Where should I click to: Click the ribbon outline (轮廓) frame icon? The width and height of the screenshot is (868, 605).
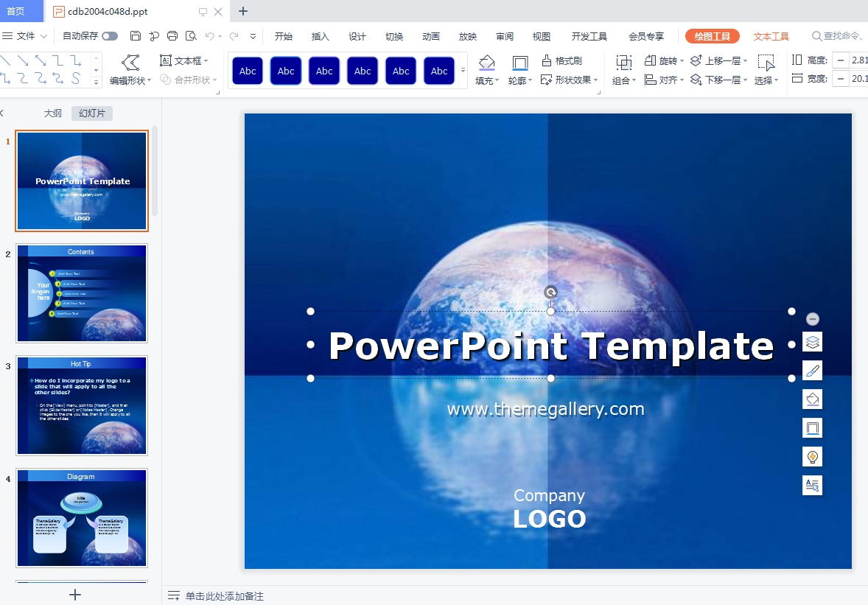(519, 63)
